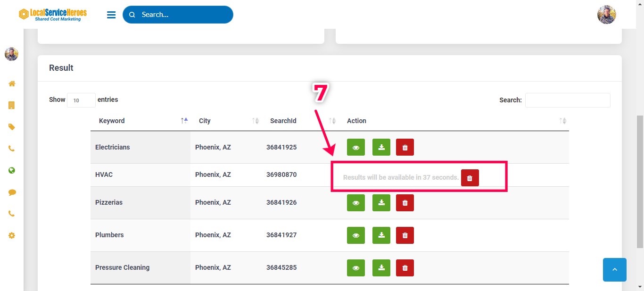
Task: Select the globe icon in sidebar
Action: pyautogui.click(x=12, y=170)
